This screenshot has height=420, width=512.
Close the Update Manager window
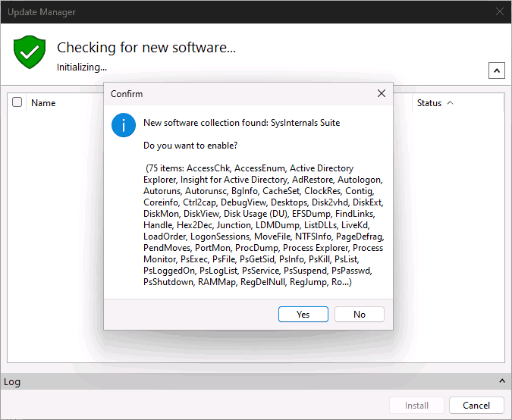500,12
